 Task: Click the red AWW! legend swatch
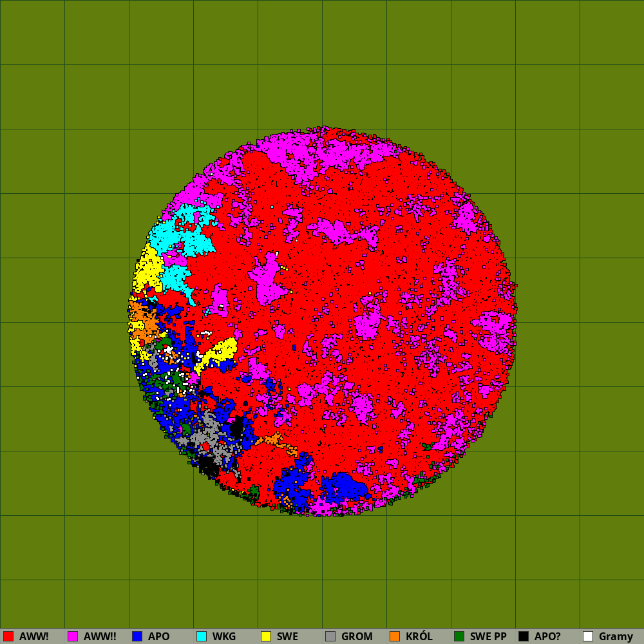(x=8, y=636)
